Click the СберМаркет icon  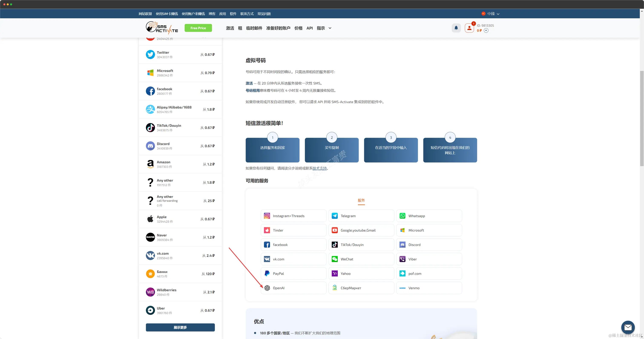point(335,288)
